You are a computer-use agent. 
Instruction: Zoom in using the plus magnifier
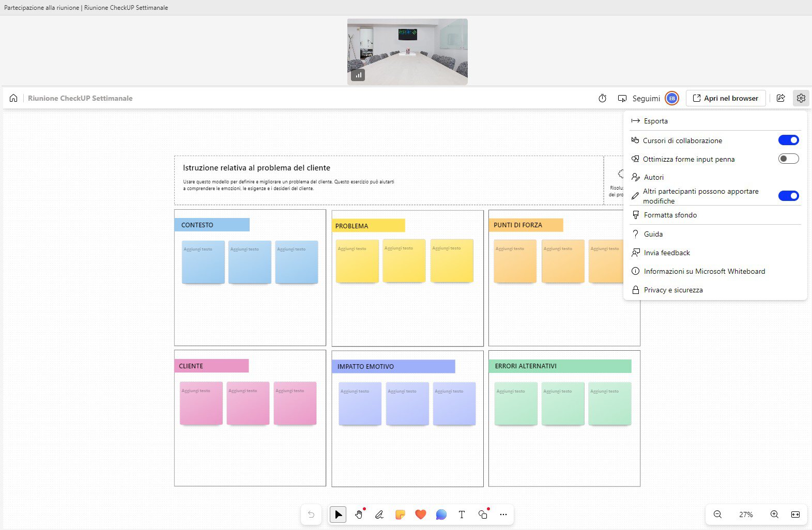pyautogui.click(x=774, y=515)
